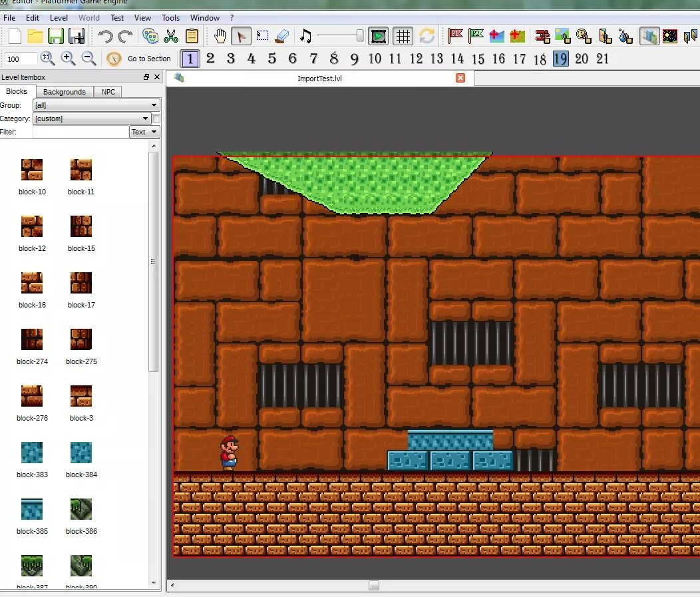700x597 pixels.
Task: Click the Go to Section compass button
Action: coord(139,59)
